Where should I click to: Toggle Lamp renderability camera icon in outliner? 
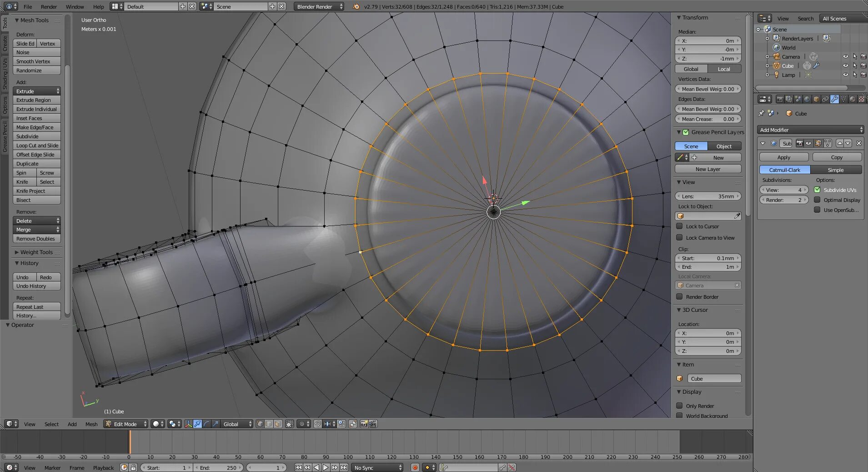pyautogui.click(x=863, y=75)
